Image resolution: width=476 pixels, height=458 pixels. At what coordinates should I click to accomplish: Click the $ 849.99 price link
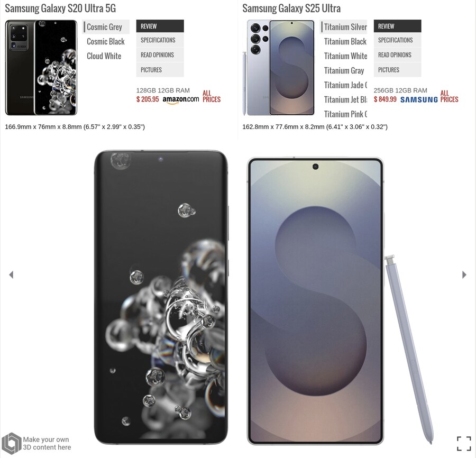[385, 99]
